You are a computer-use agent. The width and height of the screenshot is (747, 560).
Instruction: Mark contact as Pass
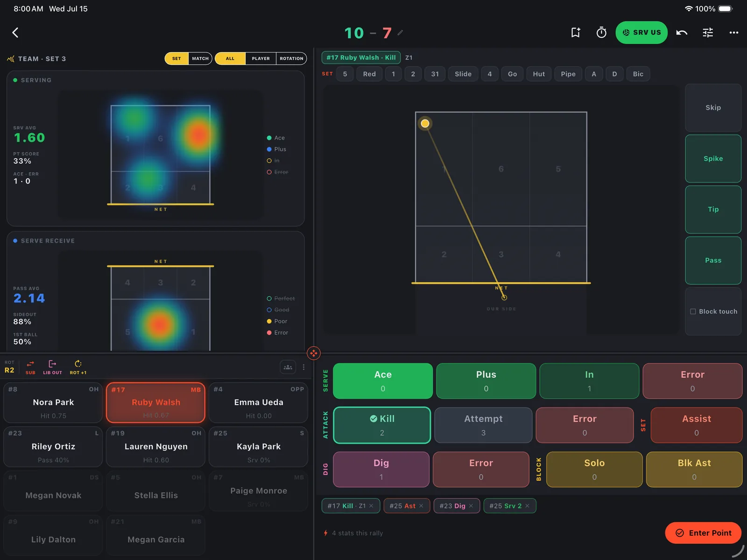[x=713, y=260]
